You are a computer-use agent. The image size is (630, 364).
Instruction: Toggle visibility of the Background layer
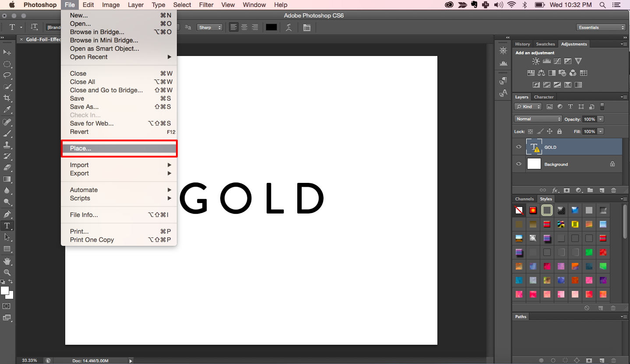pos(518,164)
